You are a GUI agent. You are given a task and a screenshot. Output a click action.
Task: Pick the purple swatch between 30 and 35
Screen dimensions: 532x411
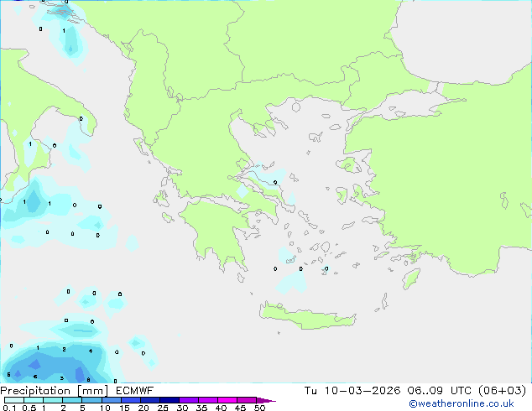tap(189, 400)
